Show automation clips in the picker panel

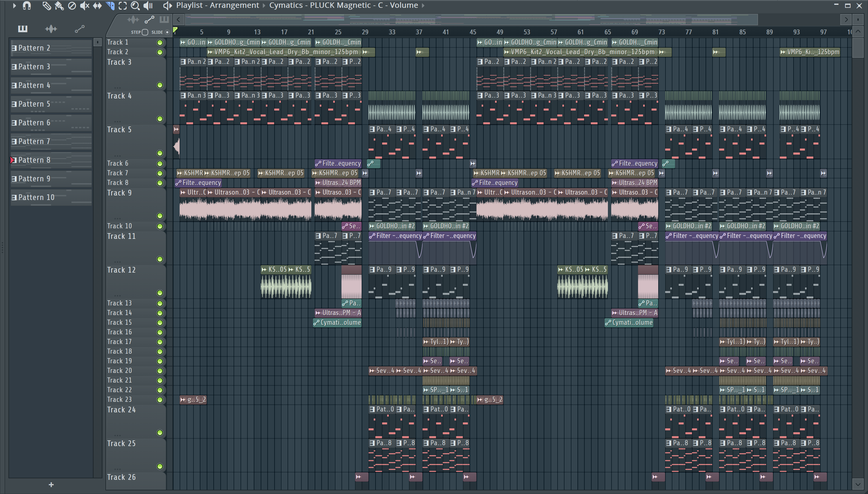point(80,29)
